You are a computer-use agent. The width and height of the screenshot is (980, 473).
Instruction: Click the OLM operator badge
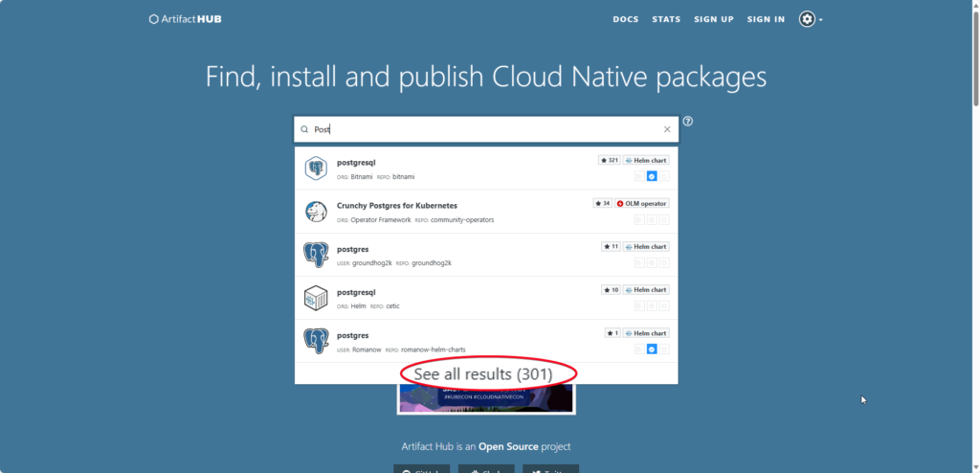pos(642,203)
